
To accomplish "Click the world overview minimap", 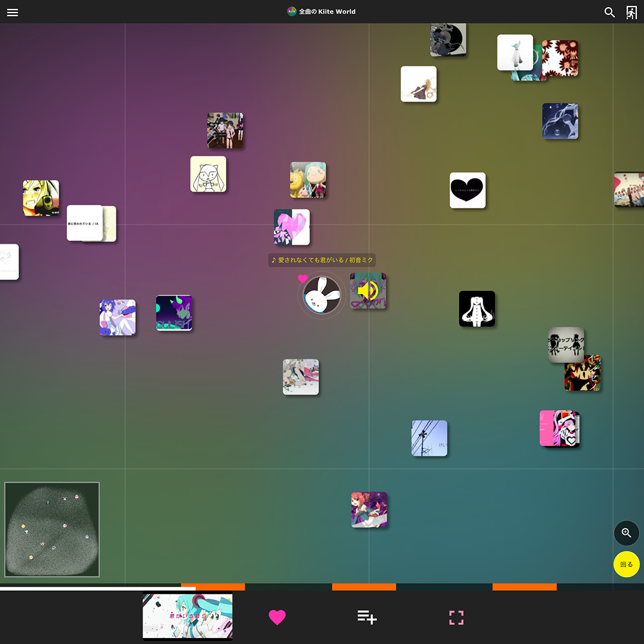I will [52, 530].
